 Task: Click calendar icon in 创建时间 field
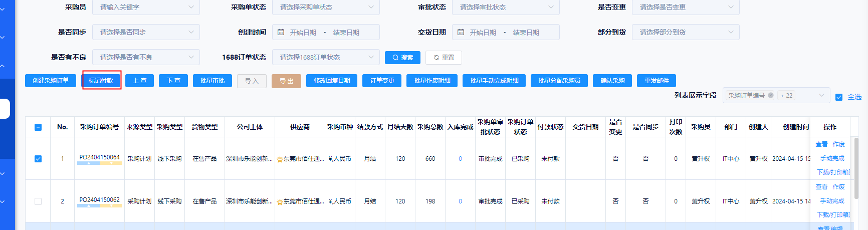pos(281,32)
